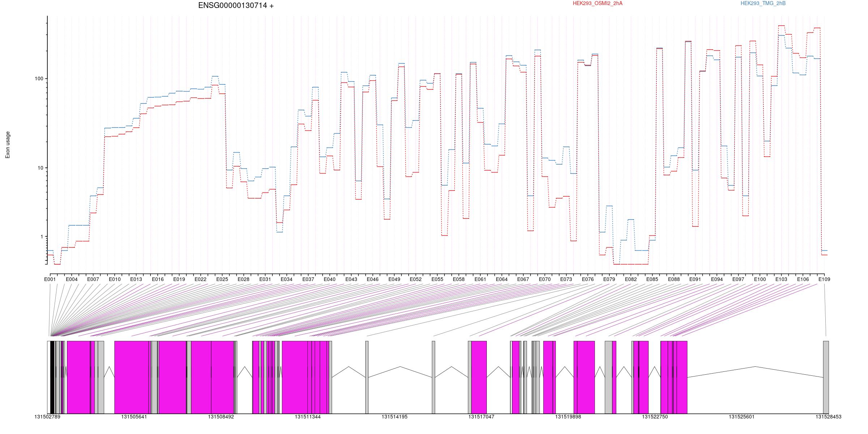The height and width of the screenshot is (434, 868).
Task: Click exon label E025
Action: (222, 279)
